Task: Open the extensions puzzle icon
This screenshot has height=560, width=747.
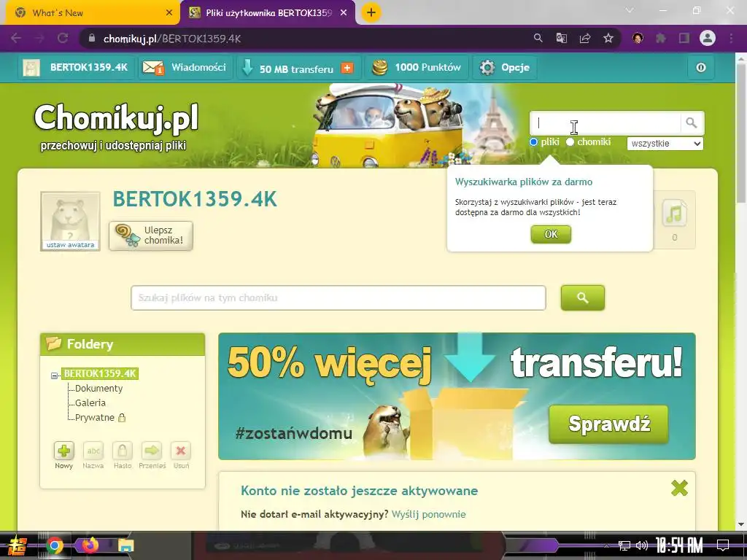Action: 661,38
